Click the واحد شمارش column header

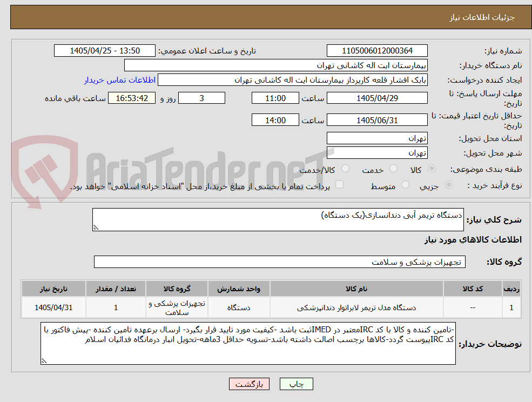tap(239, 289)
